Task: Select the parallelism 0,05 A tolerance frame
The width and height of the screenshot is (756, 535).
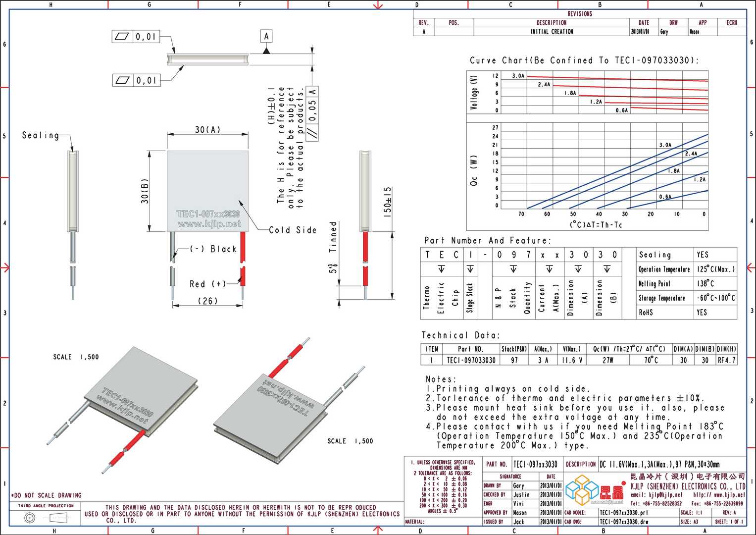Action: tap(312, 113)
